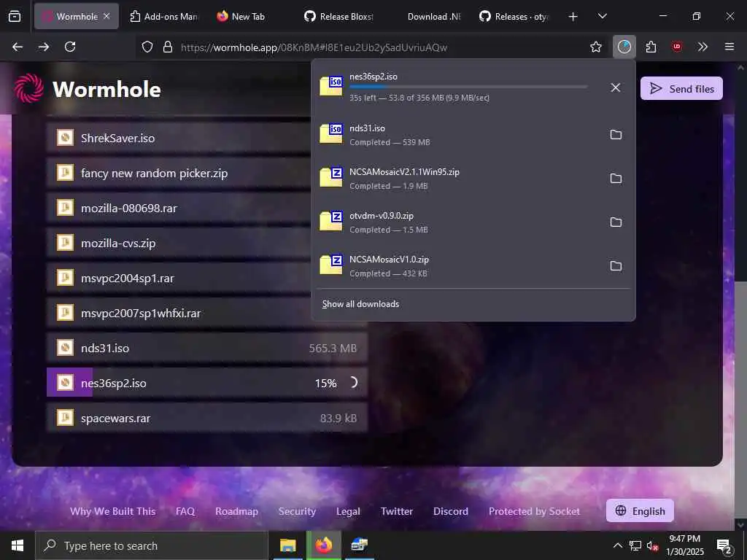This screenshot has width=747, height=560.
Task: Open tracking protection shield icon
Action: point(147,47)
